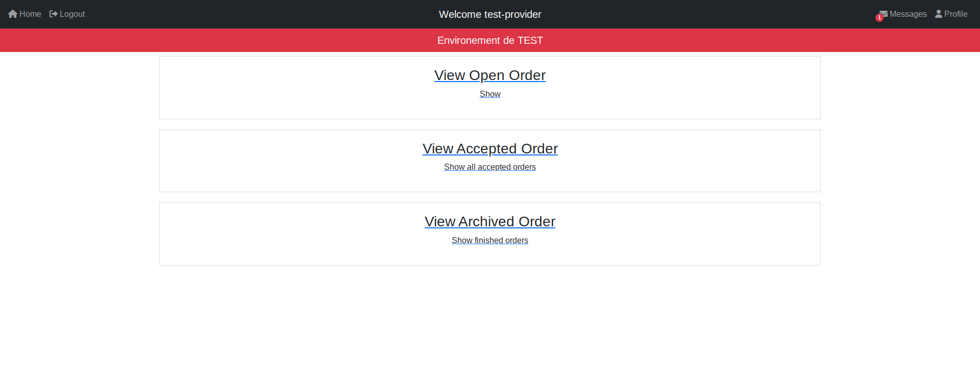Open the View Accepted Order heading link
Image resolution: width=980 pixels, height=365 pixels.
tap(490, 149)
